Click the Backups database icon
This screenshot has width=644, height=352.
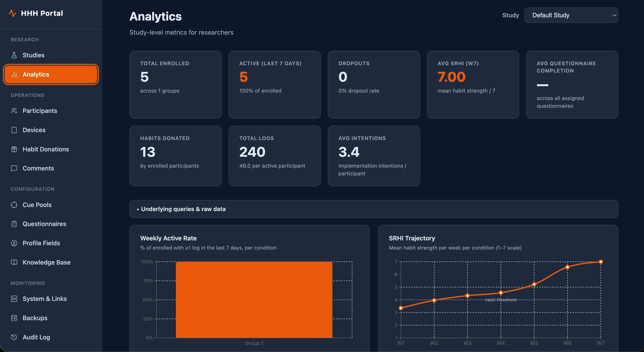(14, 318)
